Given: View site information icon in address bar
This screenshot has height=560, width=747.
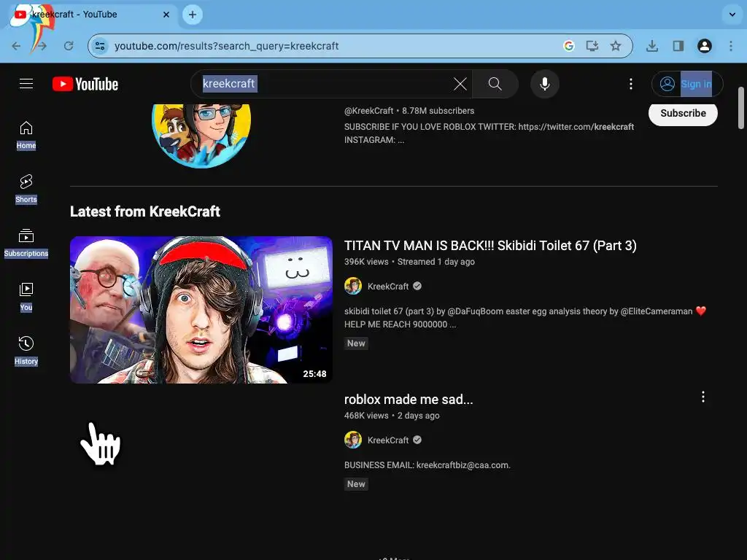Looking at the screenshot, I should click(100, 46).
